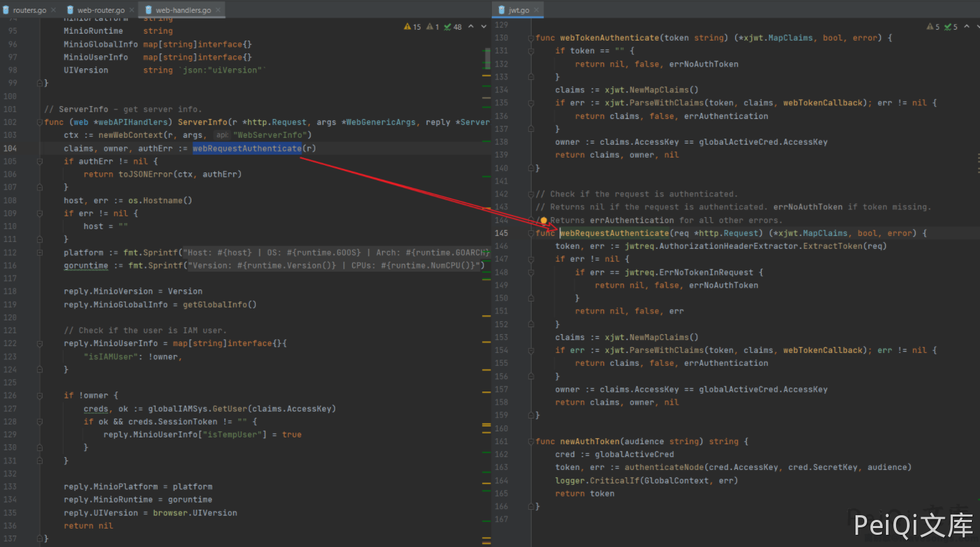Click the toJSONError function call
The width and height of the screenshot is (980, 547).
click(145, 174)
